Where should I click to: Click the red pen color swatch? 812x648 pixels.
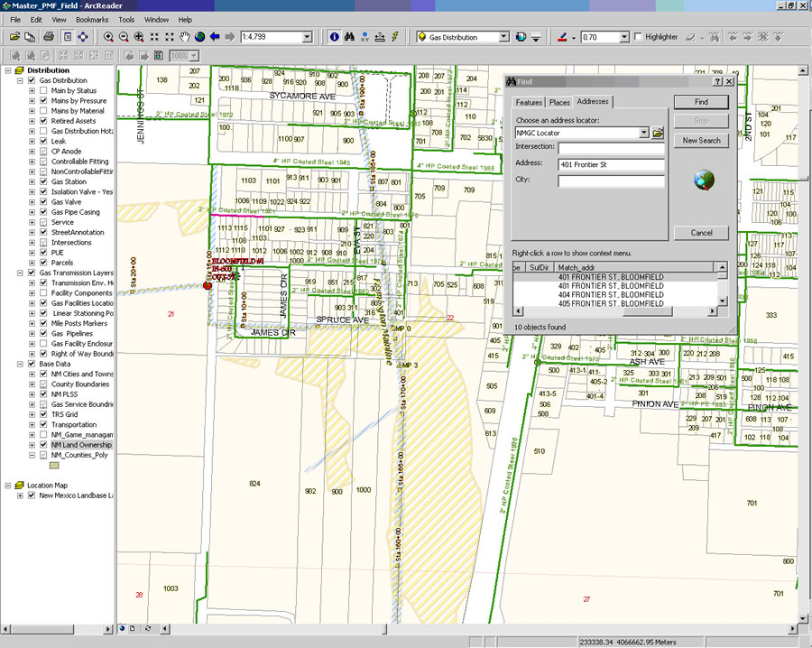[562, 37]
